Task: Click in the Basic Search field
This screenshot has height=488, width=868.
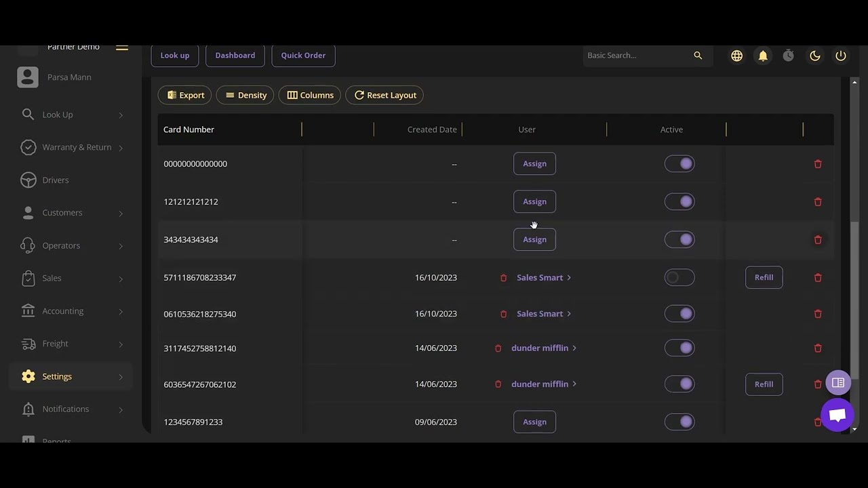Action: (x=637, y=56)
